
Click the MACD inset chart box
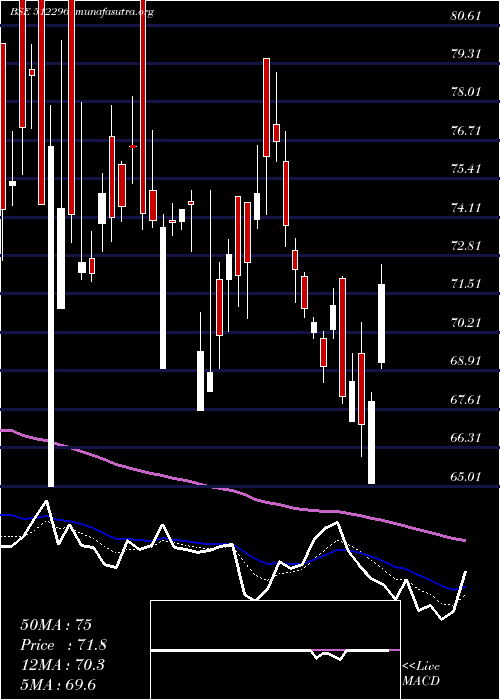(275, 650)
